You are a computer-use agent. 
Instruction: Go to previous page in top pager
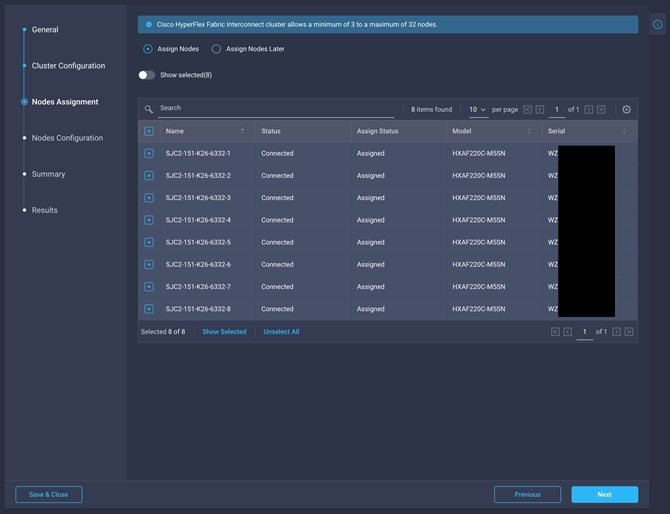(x=540, y=109)
